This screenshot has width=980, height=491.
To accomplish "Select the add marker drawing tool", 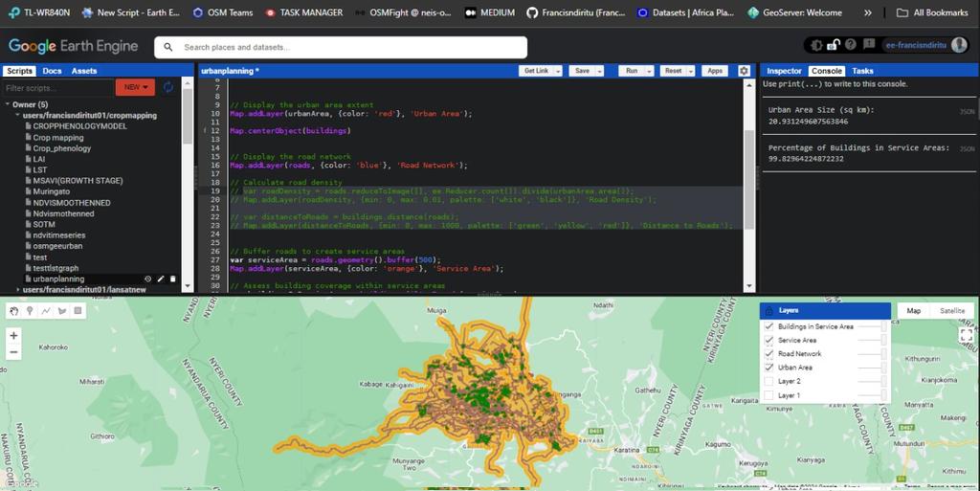I will point(30,310).
